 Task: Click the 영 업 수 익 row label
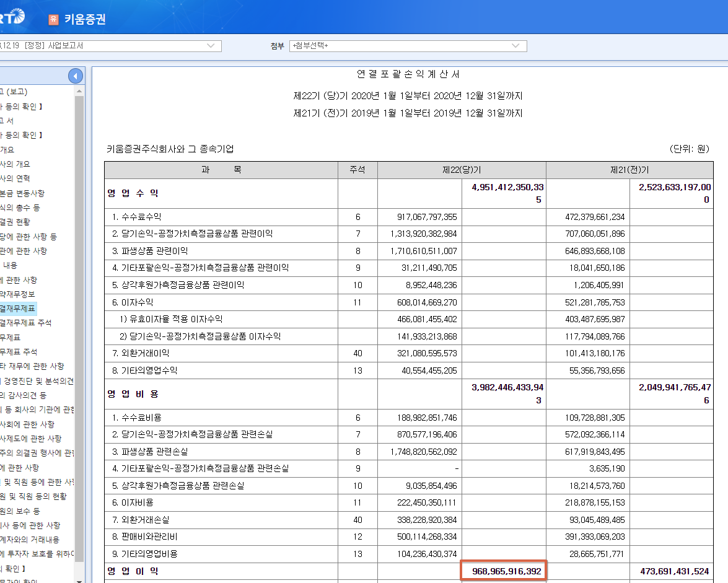point(133,193)
